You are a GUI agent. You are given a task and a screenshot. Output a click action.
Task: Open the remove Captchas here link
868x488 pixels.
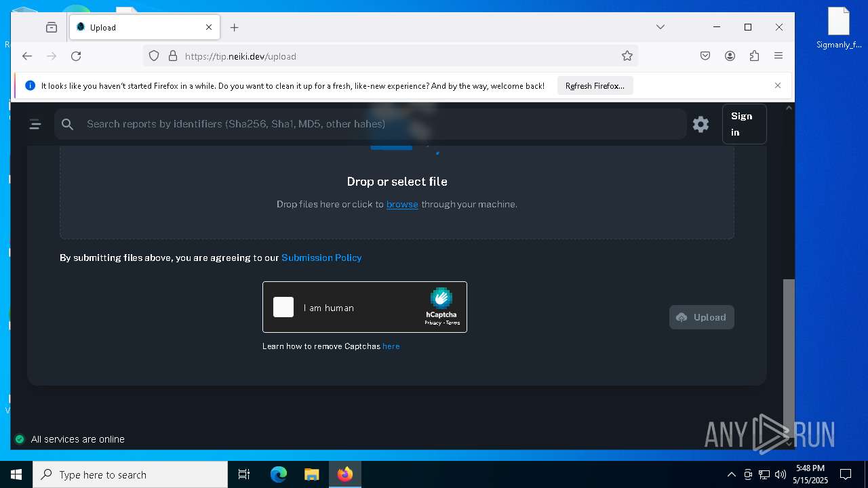391,346
